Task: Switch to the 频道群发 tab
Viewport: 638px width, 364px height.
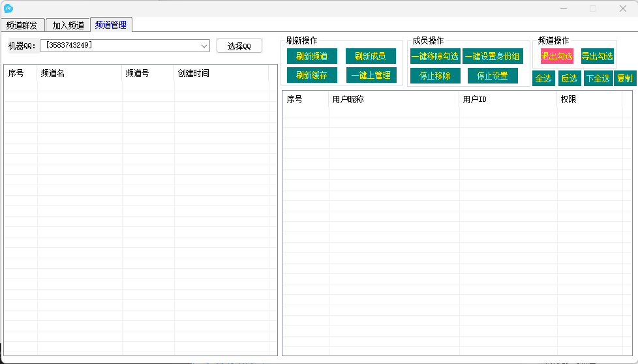Action: 23,25
